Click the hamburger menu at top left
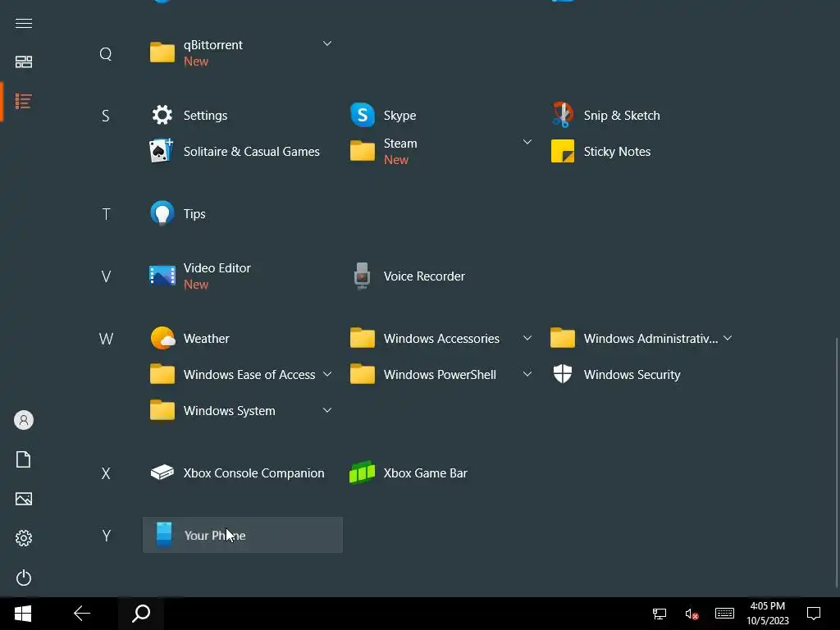Screen dimensions: 840x630 [24, 24]
